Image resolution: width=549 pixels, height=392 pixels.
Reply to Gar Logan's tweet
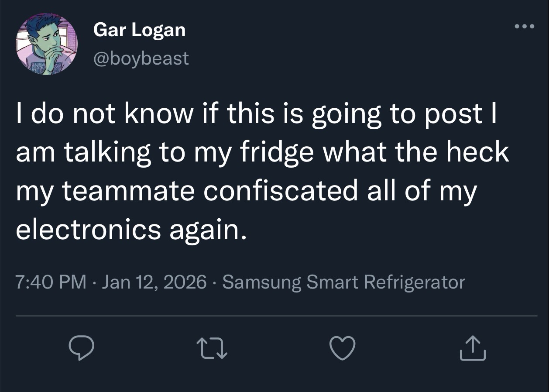pyautogui.click(x=82, y=348)
